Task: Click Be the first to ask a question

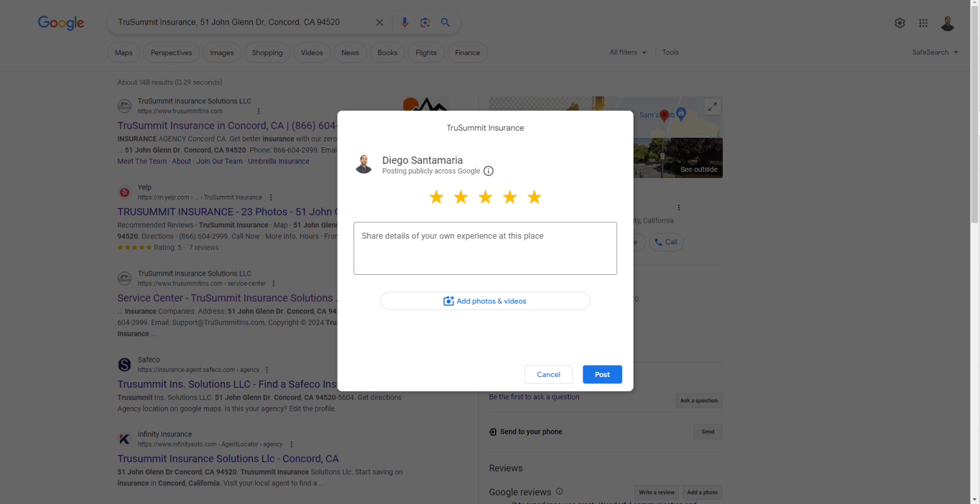Action: click(x=534, y=397)
